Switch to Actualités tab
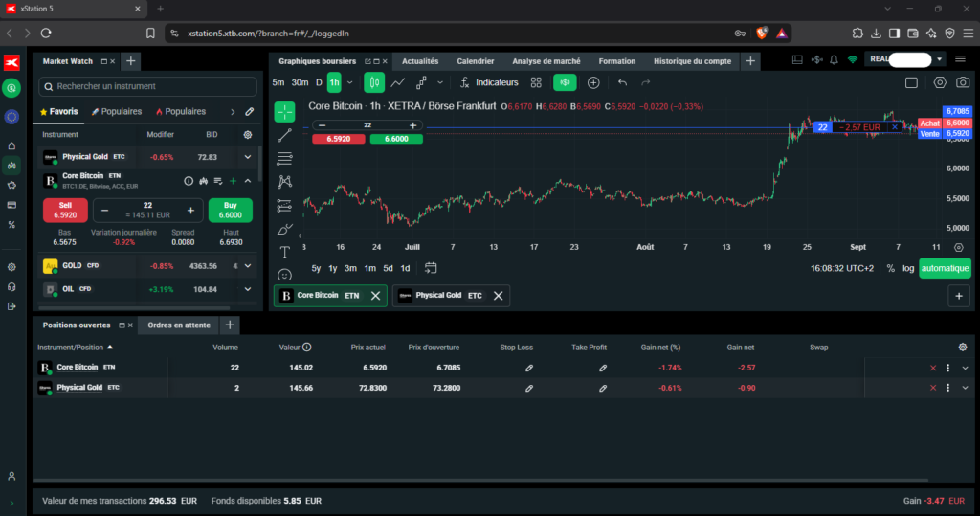980x516 pixels. [420, 61]
